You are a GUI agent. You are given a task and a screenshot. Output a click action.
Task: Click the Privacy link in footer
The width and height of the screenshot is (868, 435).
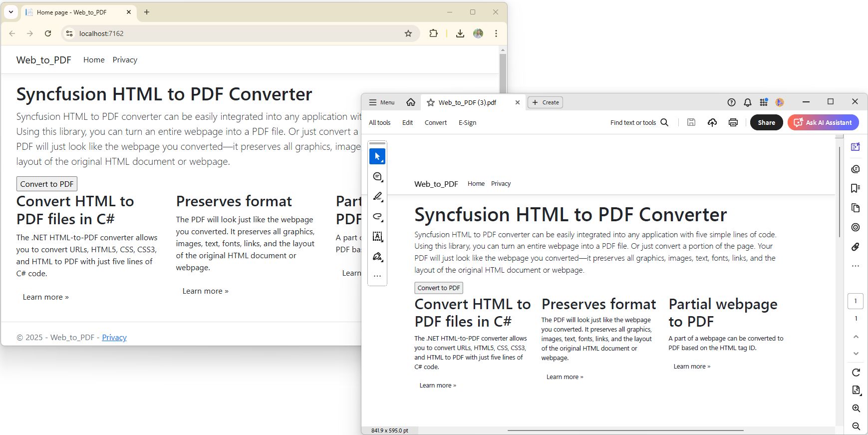114,337
